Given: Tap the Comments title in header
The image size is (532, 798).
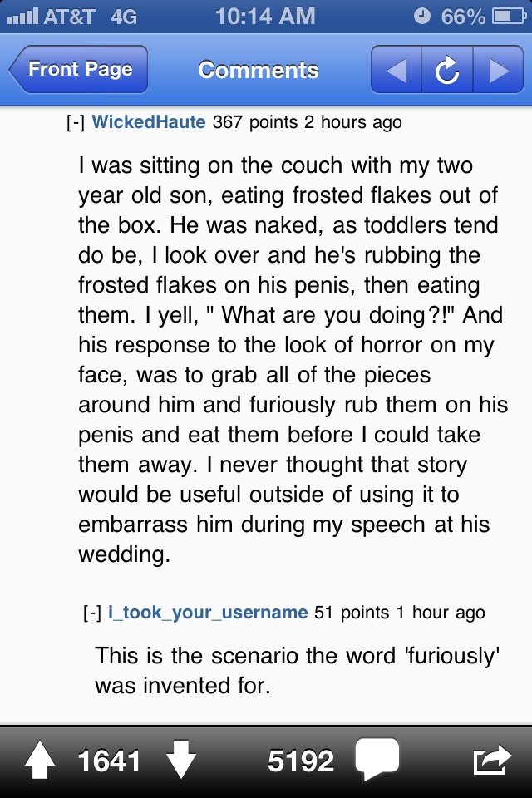Looking at the screenshot, I should (x=259, y=70).
